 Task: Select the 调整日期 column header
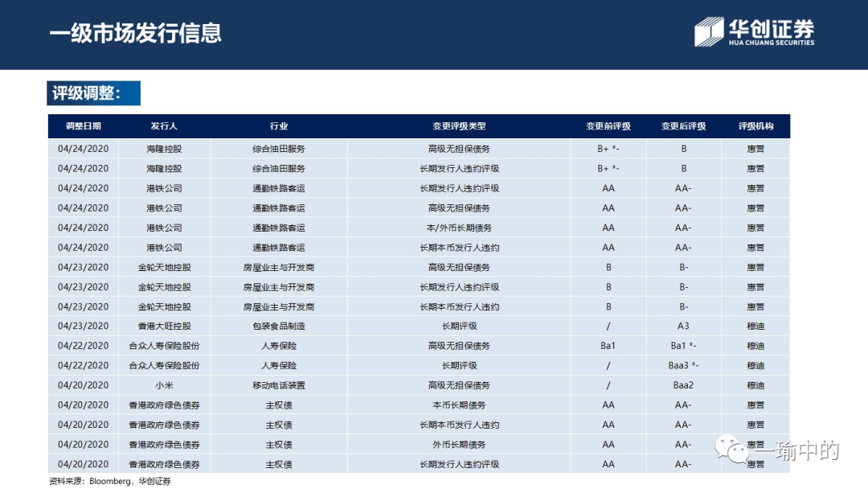83,126
